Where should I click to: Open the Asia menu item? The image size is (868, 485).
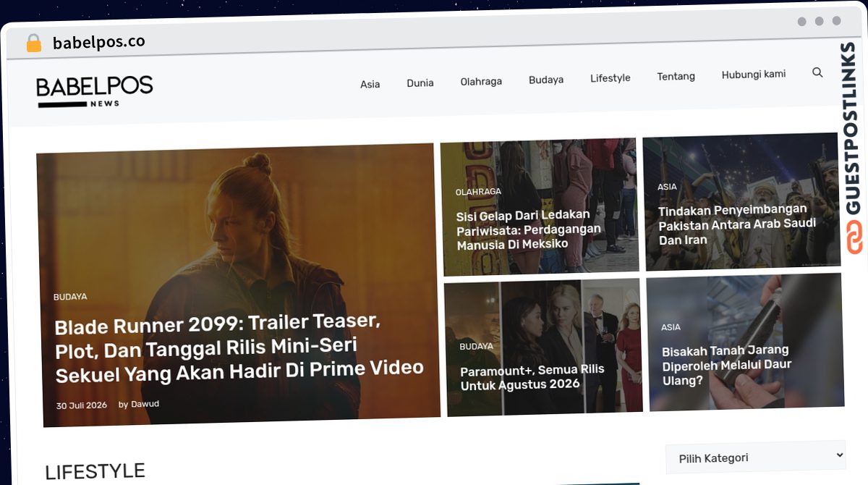click(370, 84)
